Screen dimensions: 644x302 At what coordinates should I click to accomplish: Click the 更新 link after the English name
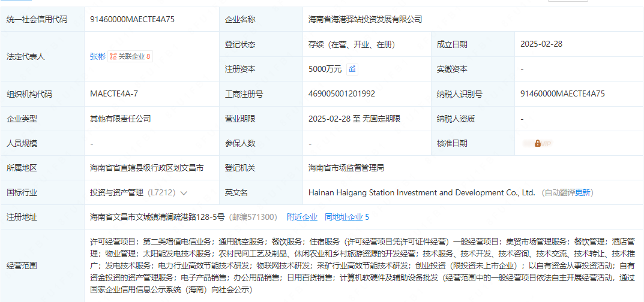tap(583, 193)
